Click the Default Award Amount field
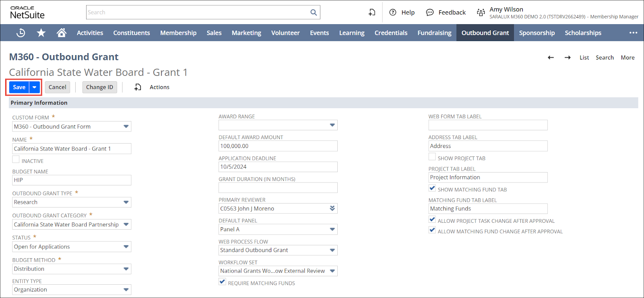This screenshot has height=298, width=644. click(x=278, y=146)
